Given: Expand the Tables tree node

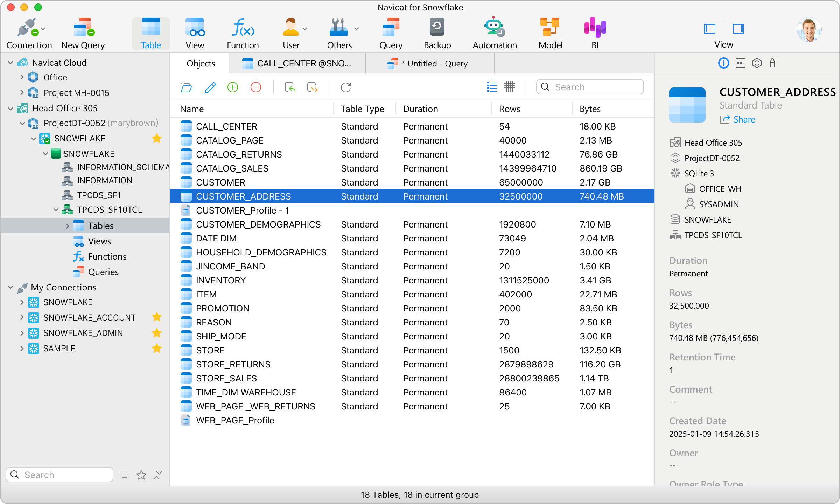Looking at the screenshot, I should pyautogui.click(x=67, y=226).
